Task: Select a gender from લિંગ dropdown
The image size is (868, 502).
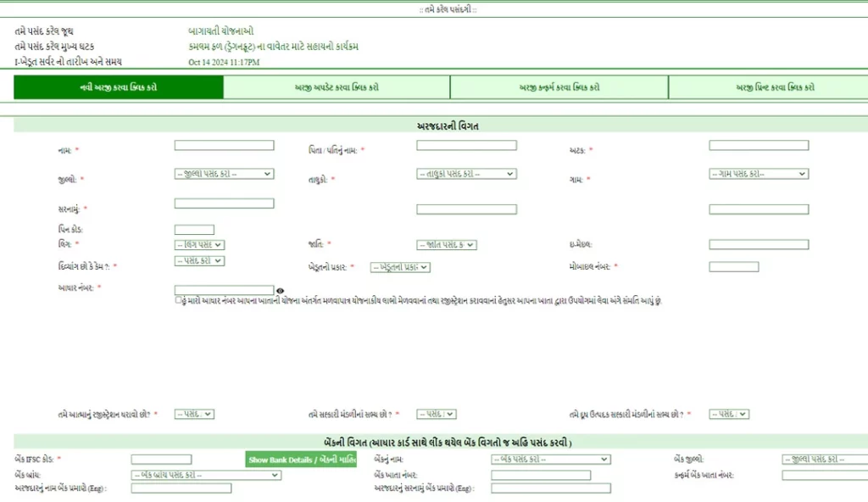Action: point(200,245)
